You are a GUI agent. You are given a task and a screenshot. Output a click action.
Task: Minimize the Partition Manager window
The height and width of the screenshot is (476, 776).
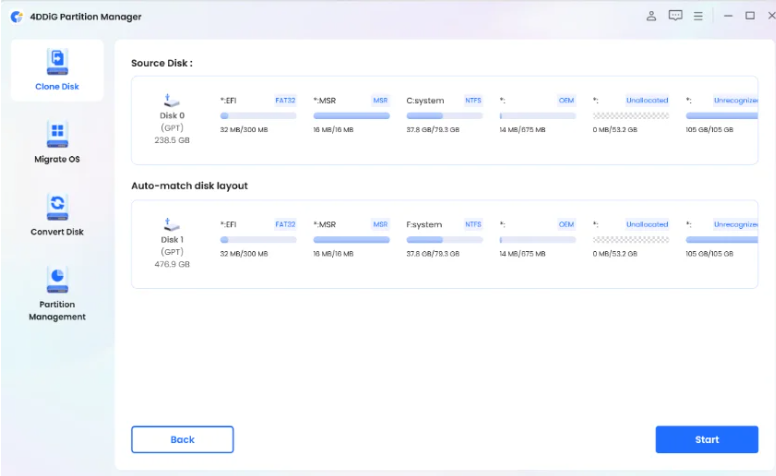(x=728, y=16)
